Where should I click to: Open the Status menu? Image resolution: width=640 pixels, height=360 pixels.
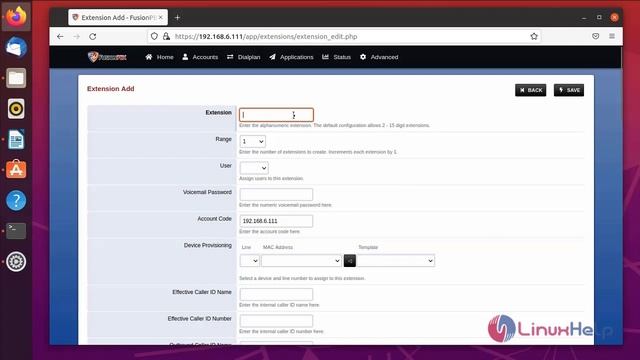coord(336,57)
